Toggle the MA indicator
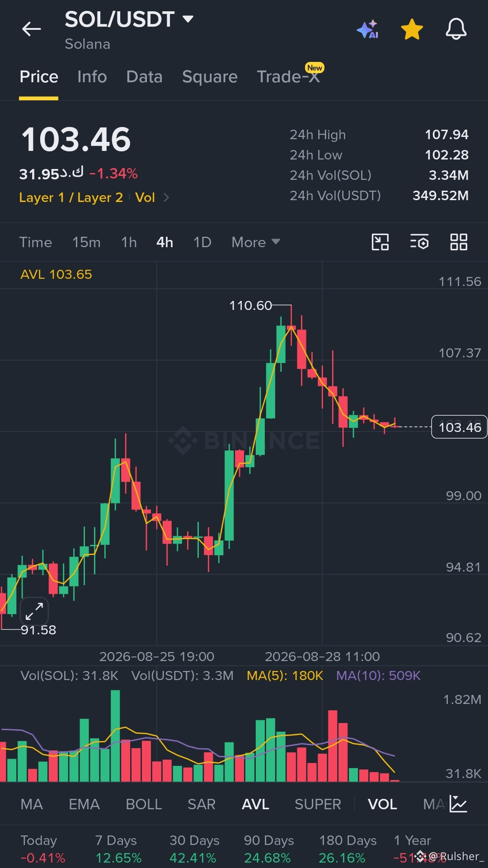This screenshot has height=868, width=488. 32,804
